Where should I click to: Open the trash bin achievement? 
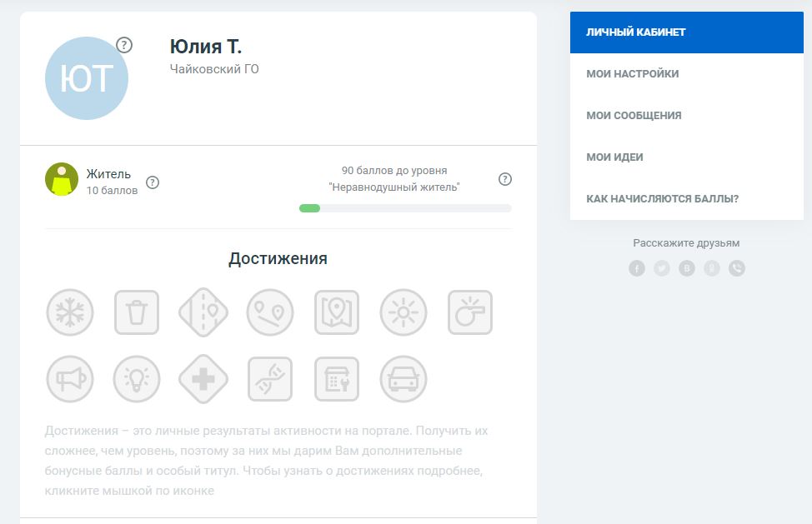tap(137, 312)
